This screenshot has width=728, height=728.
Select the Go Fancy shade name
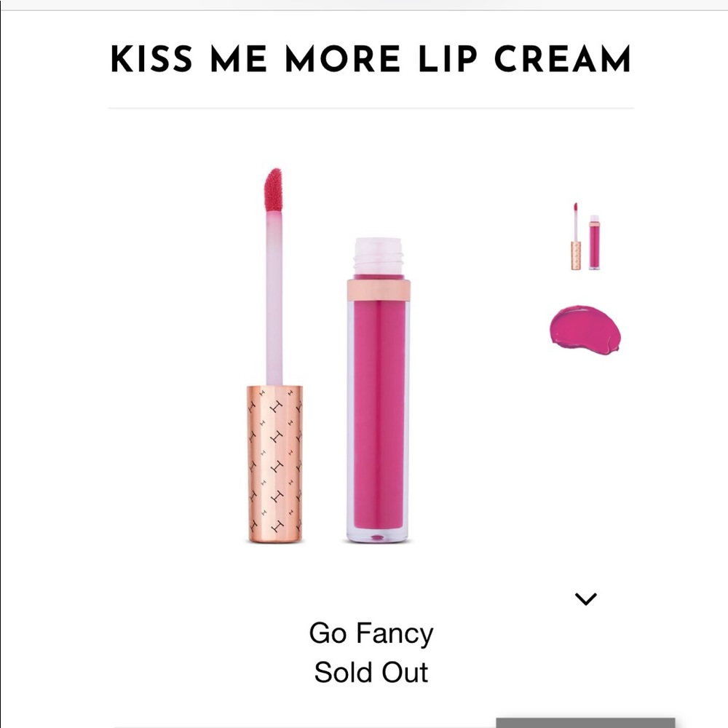point(372,633)
